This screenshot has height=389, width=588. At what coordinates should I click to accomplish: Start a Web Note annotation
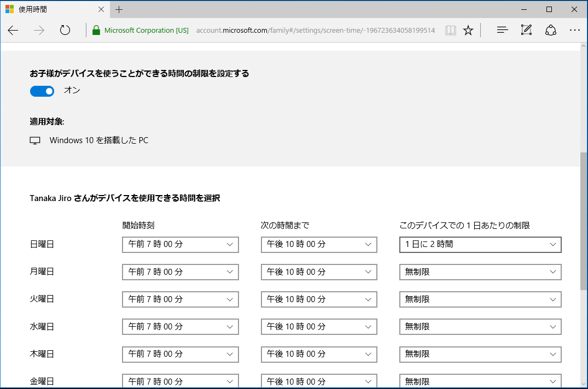(x=526, y=30)
